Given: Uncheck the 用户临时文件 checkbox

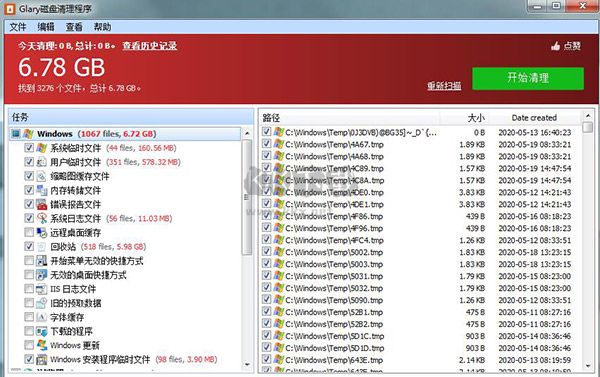Looking at the screenshot, I should [29, 162].
